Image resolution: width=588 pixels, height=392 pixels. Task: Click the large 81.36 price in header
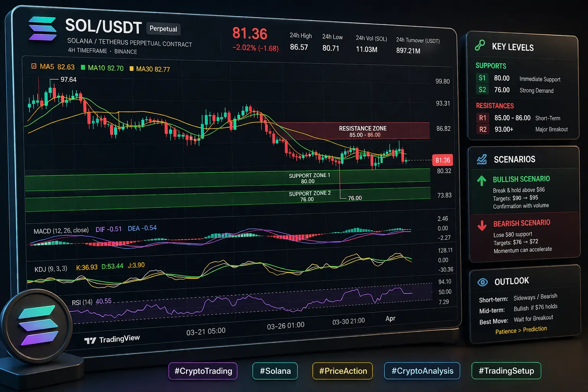pos(250,34)
